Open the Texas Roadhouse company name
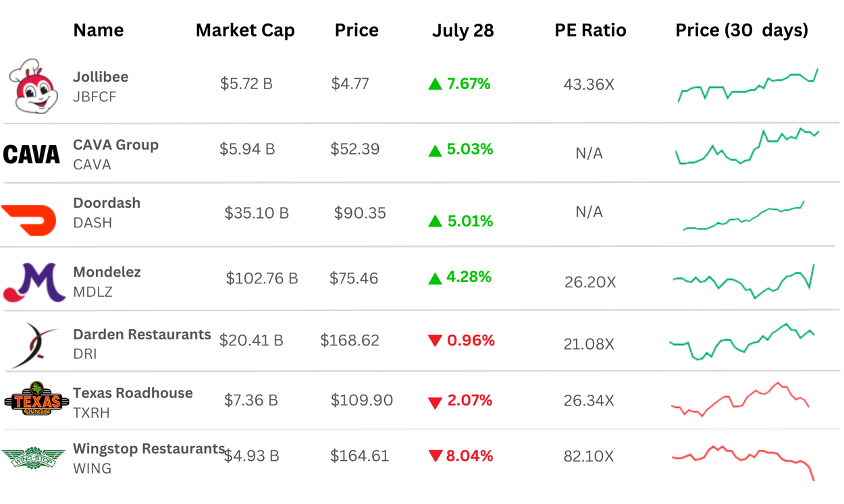This screenshot has width=844, height=504. (x=133, y=393)
